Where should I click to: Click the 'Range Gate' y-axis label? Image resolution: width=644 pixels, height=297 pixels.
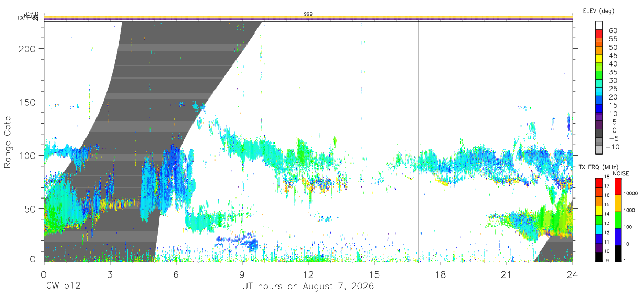tap(8, 142)
